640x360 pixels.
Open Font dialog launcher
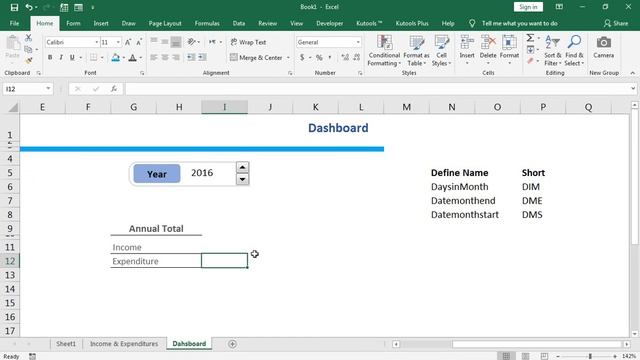(142, 73)
